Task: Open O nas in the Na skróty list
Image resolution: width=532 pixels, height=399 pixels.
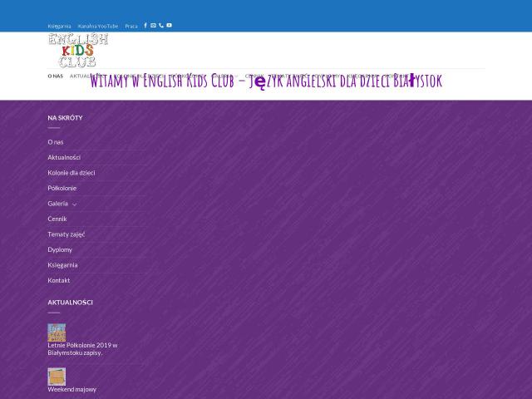Action: 56,142
